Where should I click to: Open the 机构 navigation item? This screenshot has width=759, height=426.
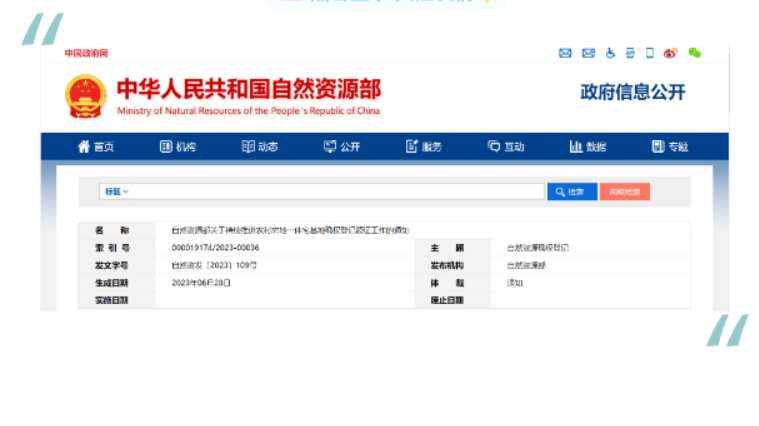[x=178, y=147]
